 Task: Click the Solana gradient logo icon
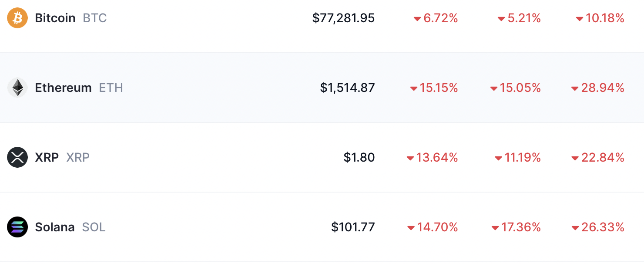17,227
